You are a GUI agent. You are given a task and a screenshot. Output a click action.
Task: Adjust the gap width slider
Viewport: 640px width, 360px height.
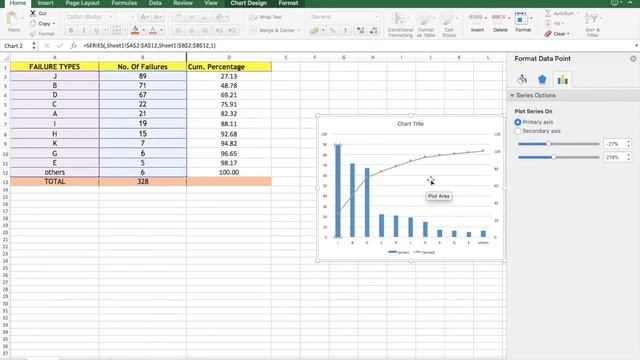point(554,157)
